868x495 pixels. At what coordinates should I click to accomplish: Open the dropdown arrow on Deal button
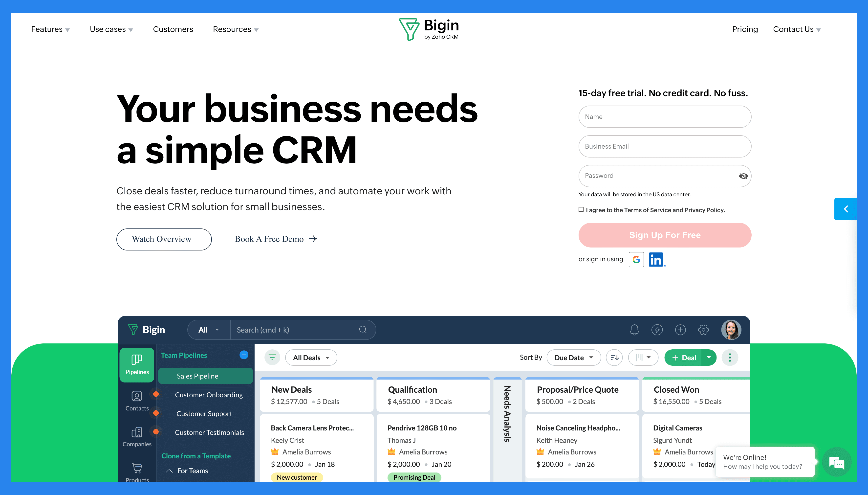coord(709,358)
